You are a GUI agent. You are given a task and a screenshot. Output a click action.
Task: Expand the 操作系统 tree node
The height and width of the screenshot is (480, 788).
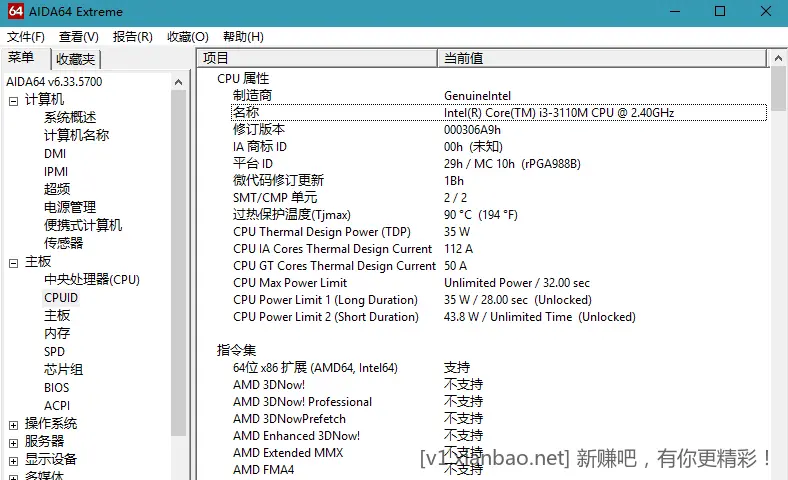(x=14, y=425)
